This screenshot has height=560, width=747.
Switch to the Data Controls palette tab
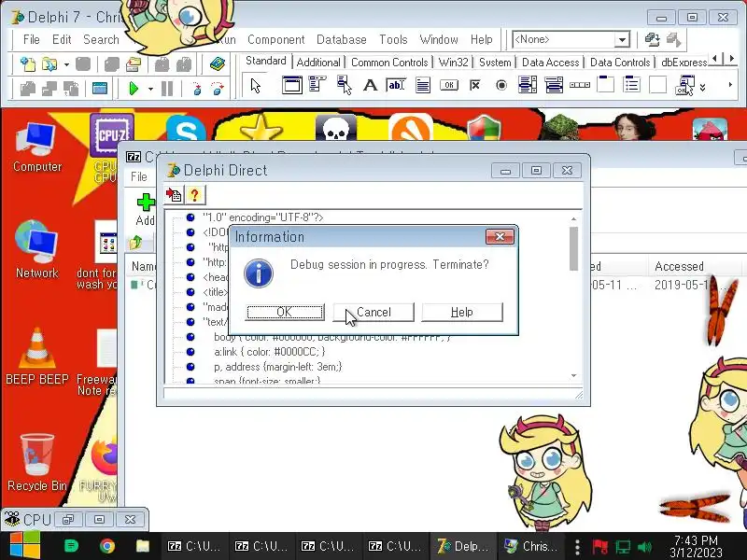[x=620, y=63]
